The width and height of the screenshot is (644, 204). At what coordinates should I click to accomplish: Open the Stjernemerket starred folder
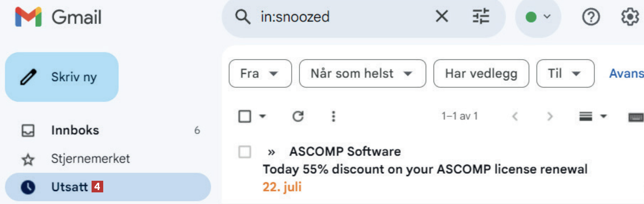tap(90, 159)
